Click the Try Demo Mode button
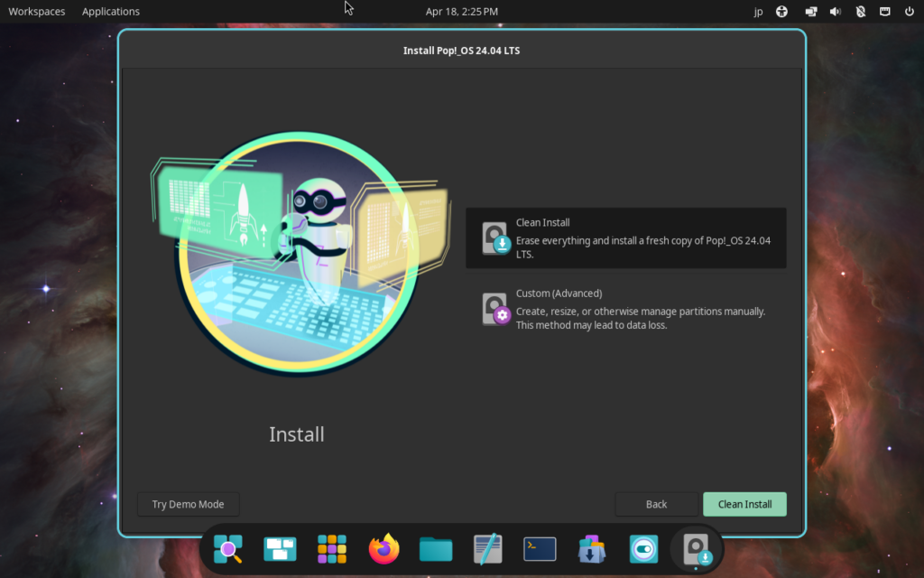924x578 pixels. pyautogui.click(x=188, y=504)
